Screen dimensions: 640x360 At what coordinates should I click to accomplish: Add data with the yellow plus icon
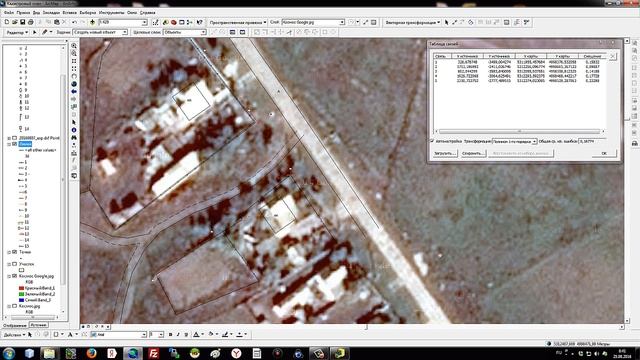coord(93,22)
